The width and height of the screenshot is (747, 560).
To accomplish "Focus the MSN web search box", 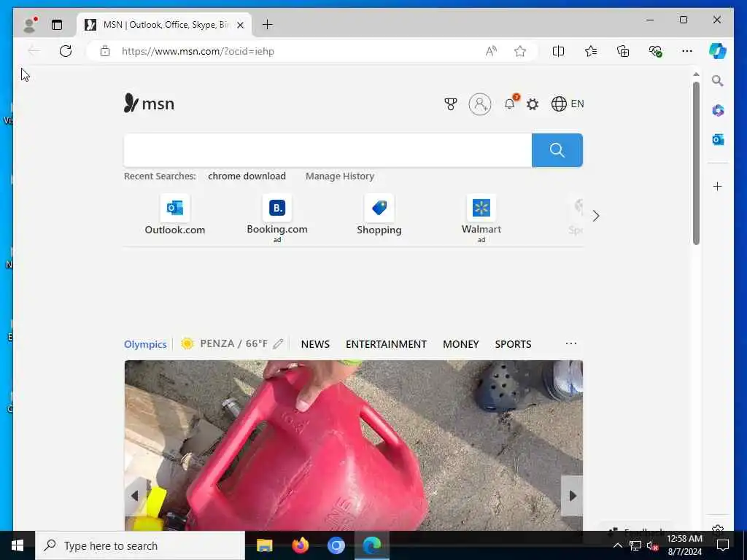I will (x=328, y=150).
